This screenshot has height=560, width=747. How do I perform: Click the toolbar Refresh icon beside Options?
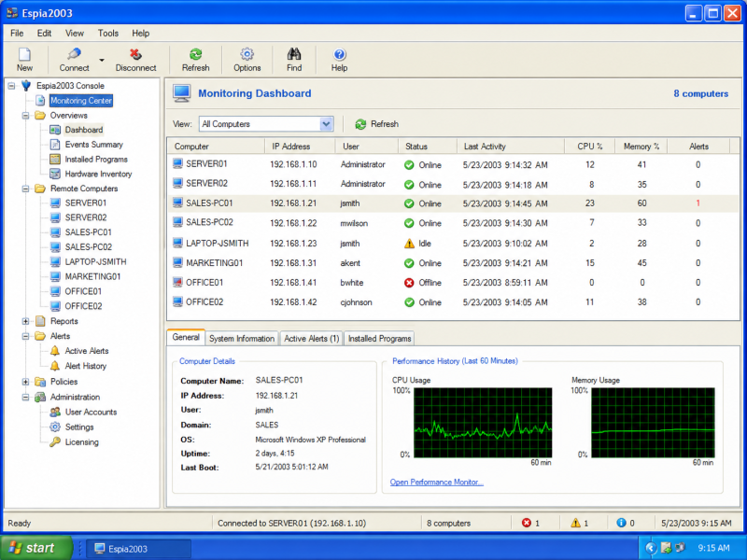click(x=196, y=54)
